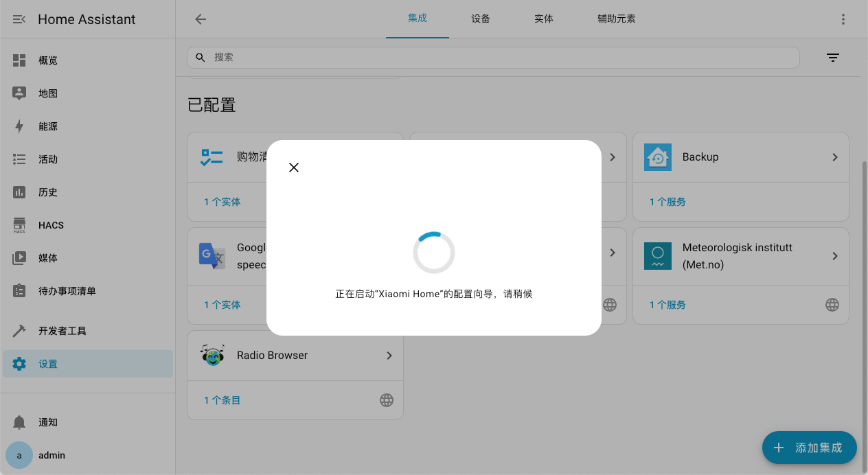
Task: Expand the Radio Browser integration entry
Action: point(389,355)
